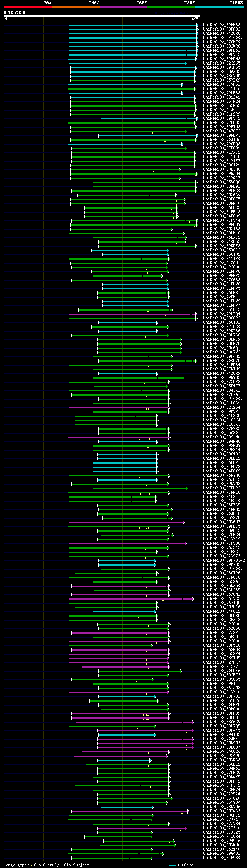247x868 pixels.
Task: Open hit UniRef100_A7PG31
Action: point(222,148)
